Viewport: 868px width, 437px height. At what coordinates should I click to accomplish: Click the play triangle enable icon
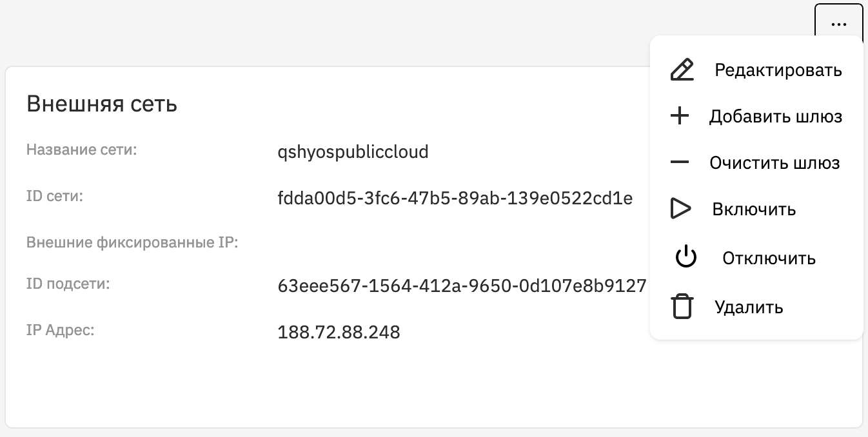click(681, 209)
